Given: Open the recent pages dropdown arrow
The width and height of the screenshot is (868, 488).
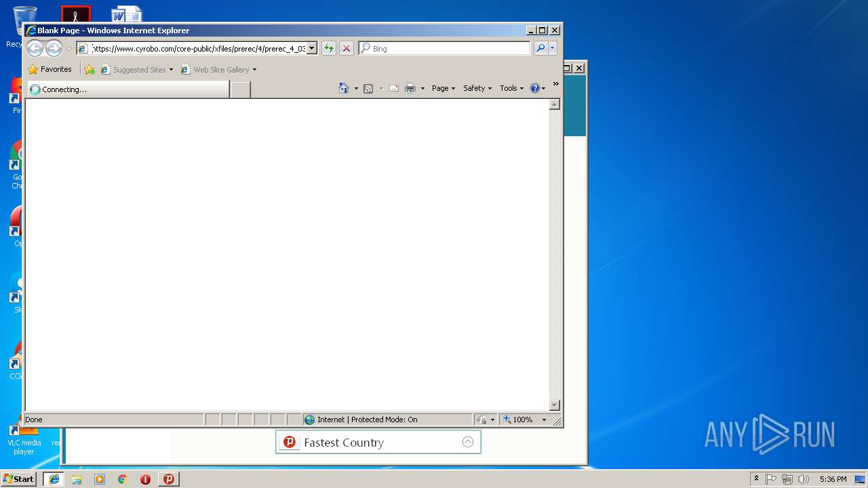Looking at the screenshot, I should pos(68,49).
